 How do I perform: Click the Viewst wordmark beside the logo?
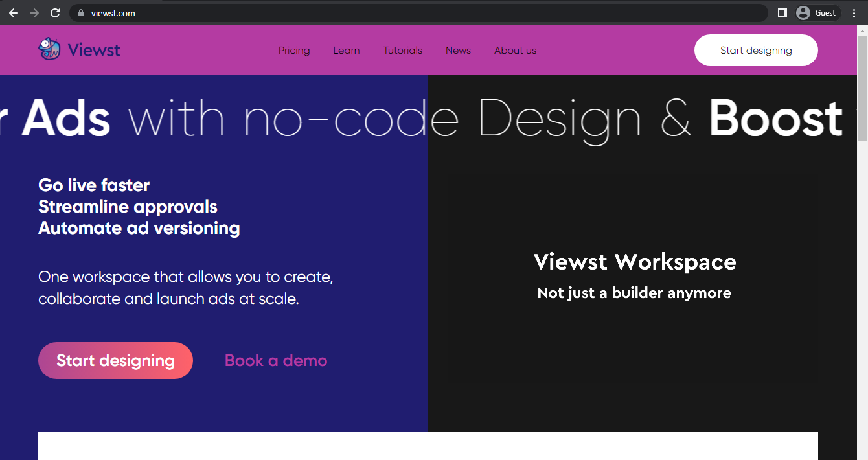point(94,50)
